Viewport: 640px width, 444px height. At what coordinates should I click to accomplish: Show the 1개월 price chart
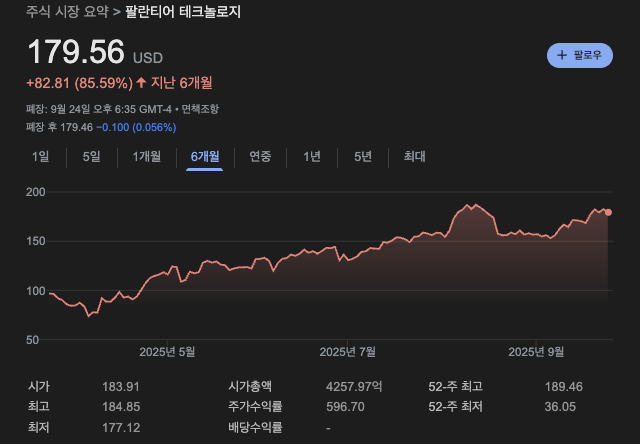tap(146, 156)
